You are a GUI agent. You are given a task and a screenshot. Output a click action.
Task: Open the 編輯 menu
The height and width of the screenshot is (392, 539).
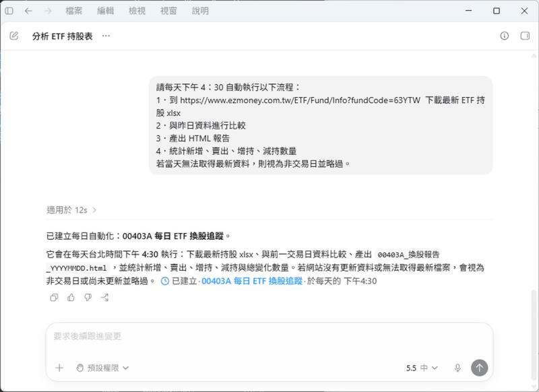tap(106, 11)
